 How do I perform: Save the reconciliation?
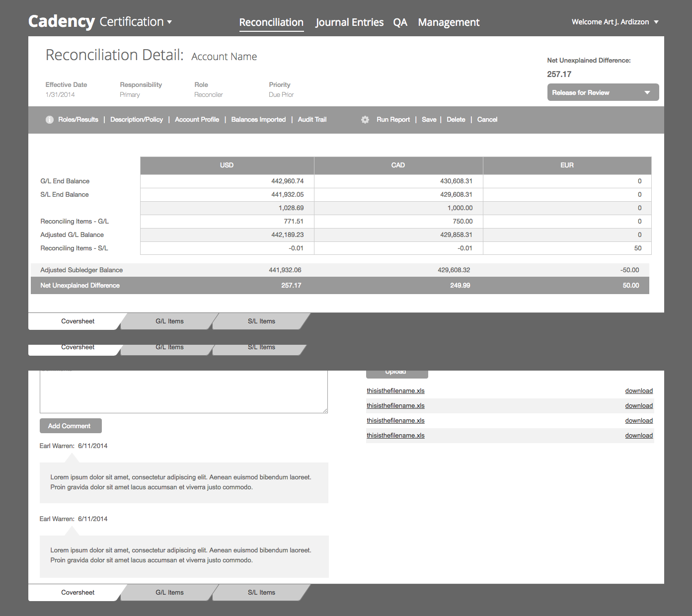coord(429,120)
